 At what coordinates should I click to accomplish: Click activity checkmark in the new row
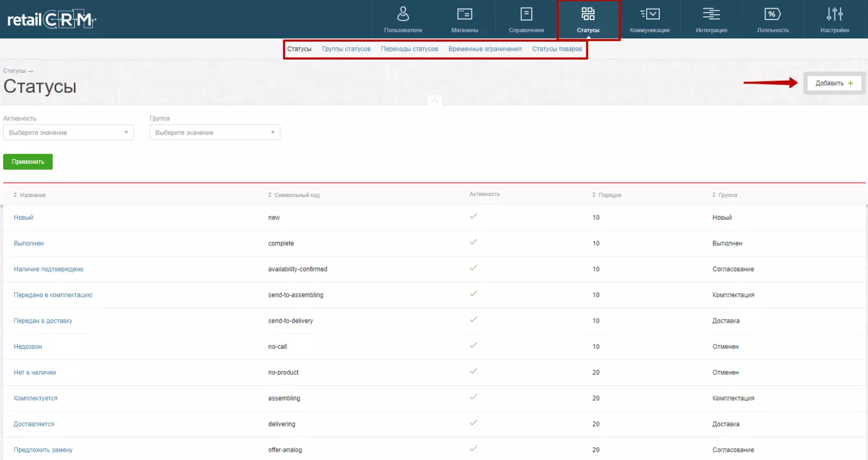[x=474, y=216]
